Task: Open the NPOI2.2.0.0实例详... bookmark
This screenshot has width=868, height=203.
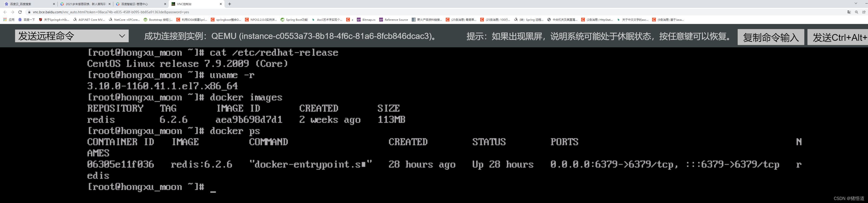Action: coord(261,20)
